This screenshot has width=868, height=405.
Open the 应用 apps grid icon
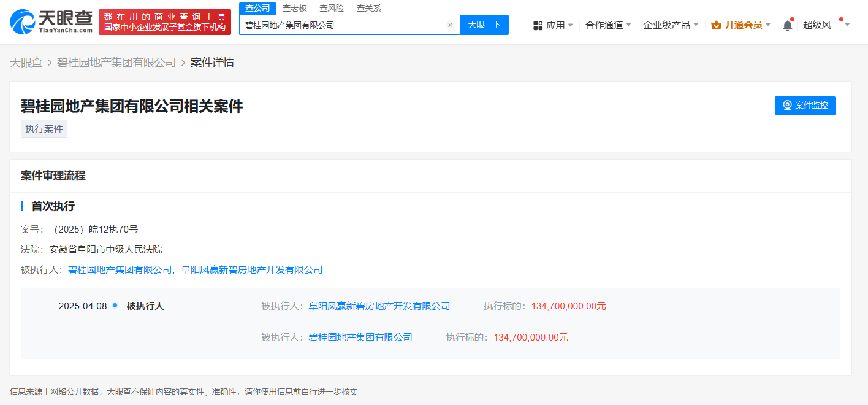click(538, 25)
